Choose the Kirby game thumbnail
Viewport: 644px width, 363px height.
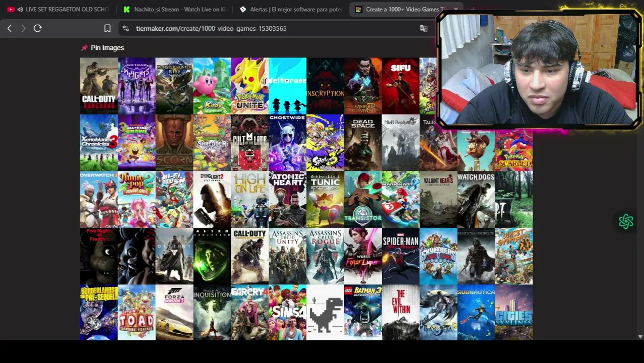point(212,86)
